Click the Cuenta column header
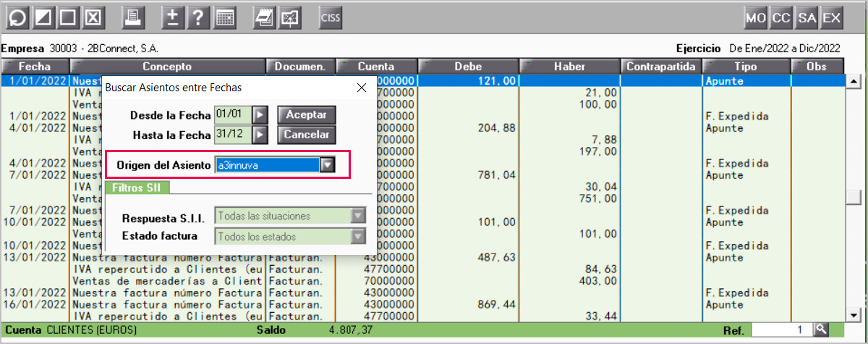The height and width of the screenshot is (344, 868). tap(376, 67)
